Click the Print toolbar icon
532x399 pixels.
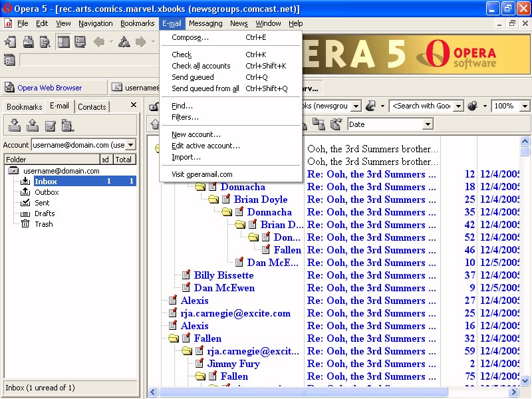tap(28, 42)
